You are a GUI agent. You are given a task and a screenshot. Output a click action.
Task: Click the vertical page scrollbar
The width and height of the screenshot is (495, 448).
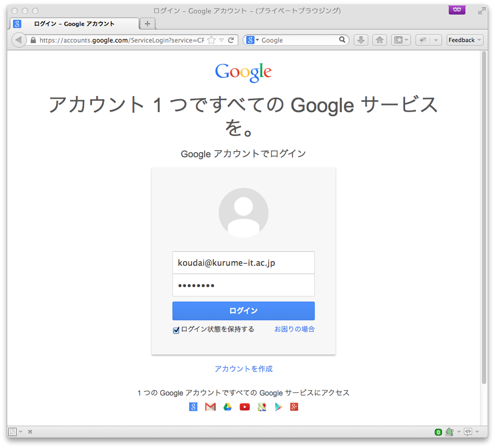click(x=485, y=218)
